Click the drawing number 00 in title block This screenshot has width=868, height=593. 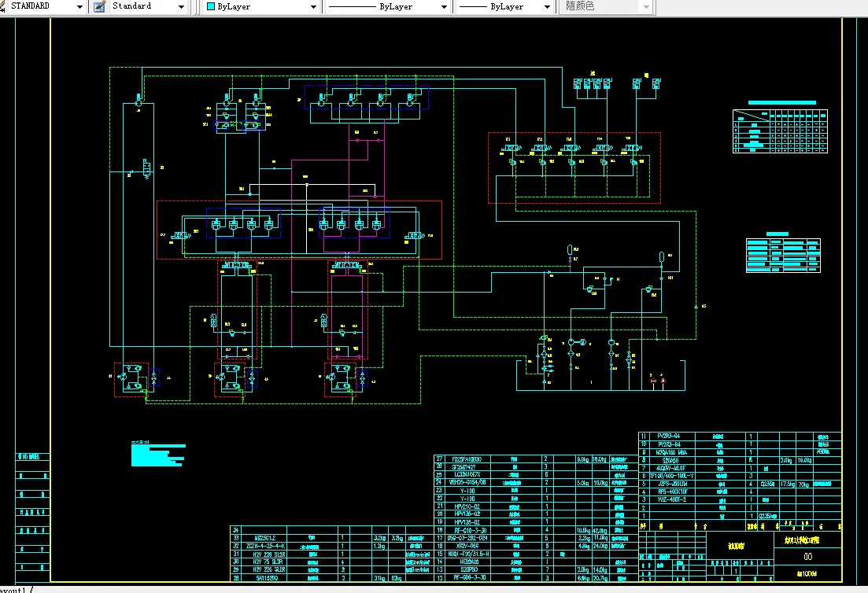[x=807, y=557]
